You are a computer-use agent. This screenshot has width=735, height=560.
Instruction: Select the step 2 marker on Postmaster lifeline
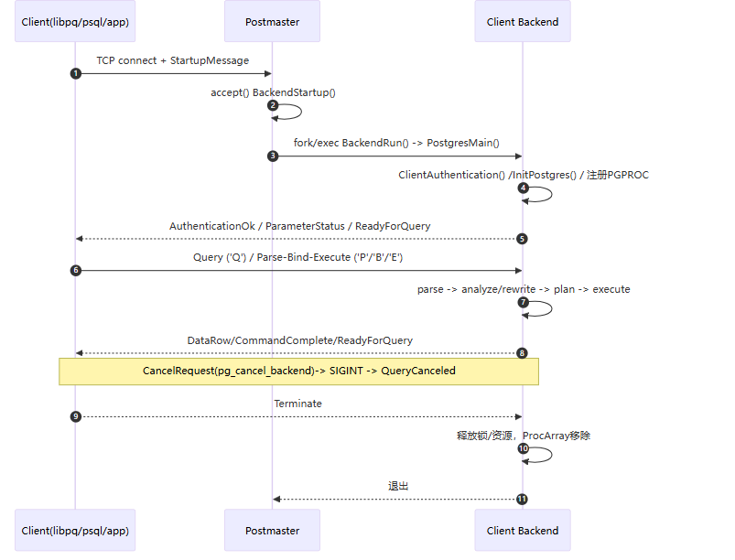pos(273,105)
